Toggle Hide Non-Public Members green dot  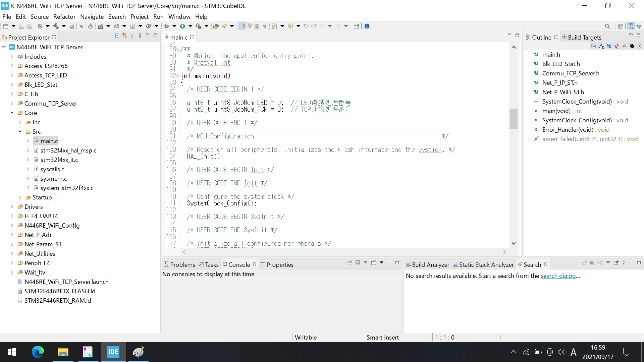pos(624,46)
